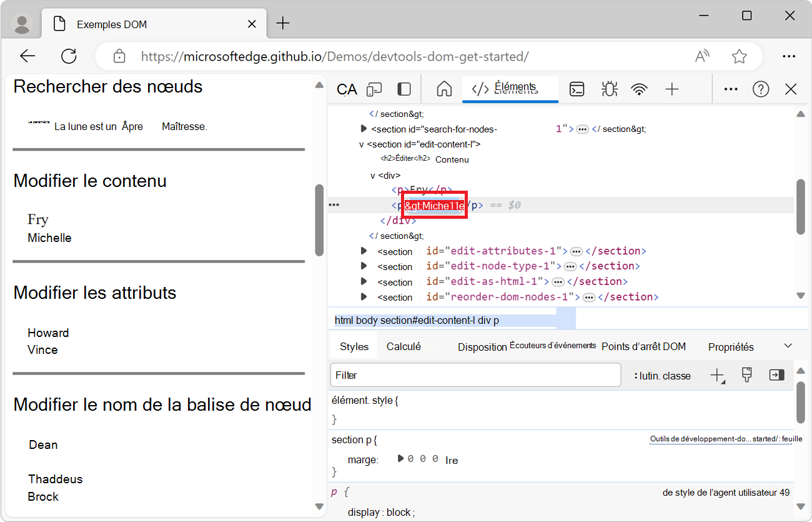
Task: Open the Issues tool with the bug icon
Action: [609, 89]
